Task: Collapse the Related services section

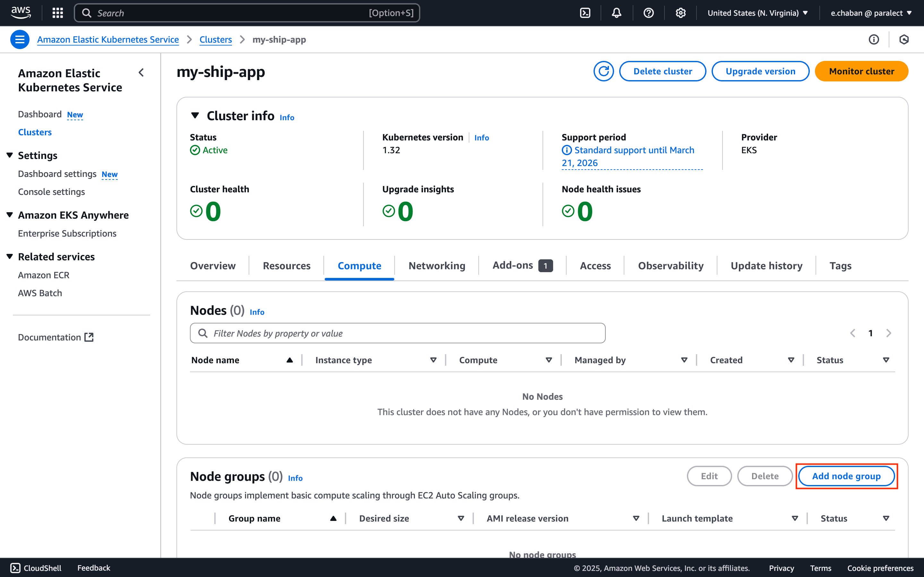Action: [x=10, y=256]
